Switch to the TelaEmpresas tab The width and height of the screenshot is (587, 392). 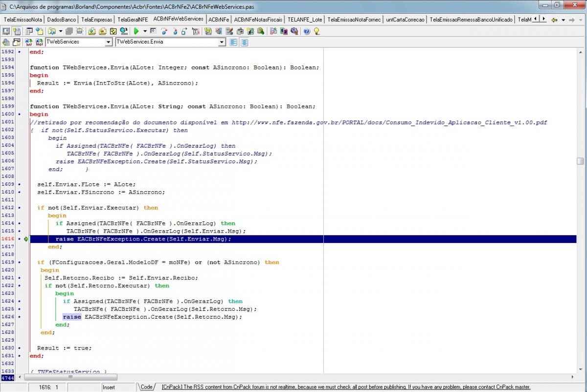(97, 20)
